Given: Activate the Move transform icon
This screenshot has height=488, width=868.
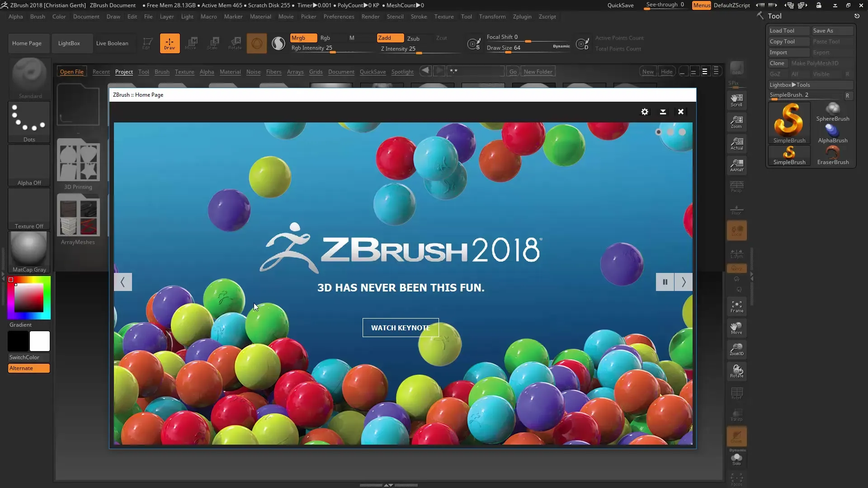Looking at the screenshot, I should click(191, 43).
